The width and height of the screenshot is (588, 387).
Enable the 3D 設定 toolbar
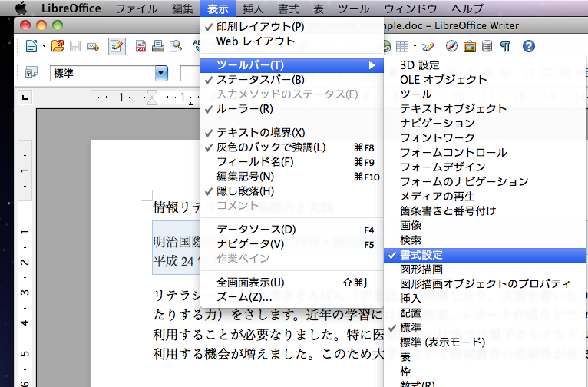click(485, 64)
